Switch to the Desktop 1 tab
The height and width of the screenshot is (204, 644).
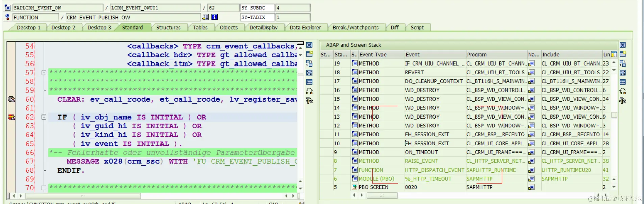point(28,28)
